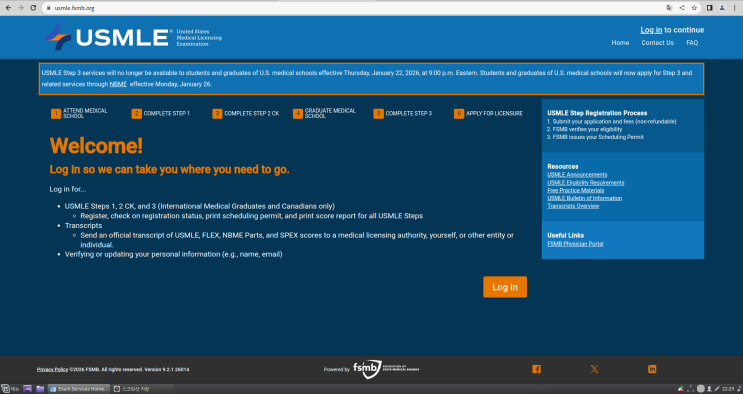Open the USMLE Bulletin of Information link

[584, 198]
